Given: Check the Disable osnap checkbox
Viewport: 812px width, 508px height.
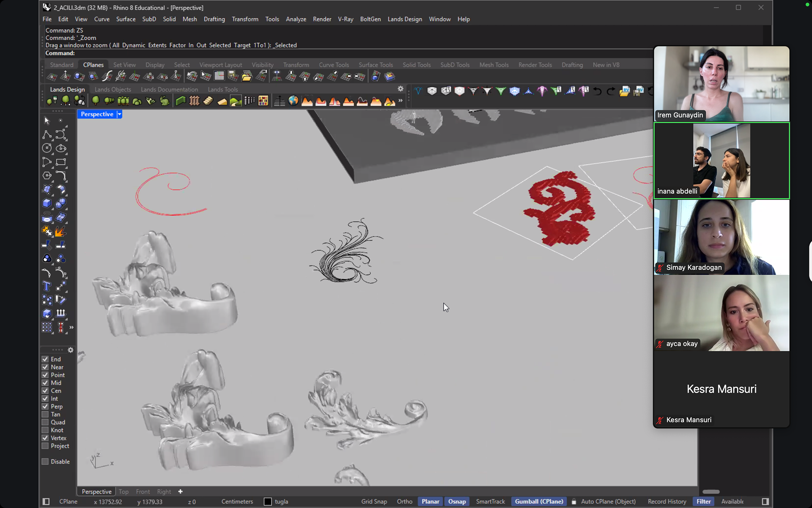Looking at the screenshot, I should point(45,461).
